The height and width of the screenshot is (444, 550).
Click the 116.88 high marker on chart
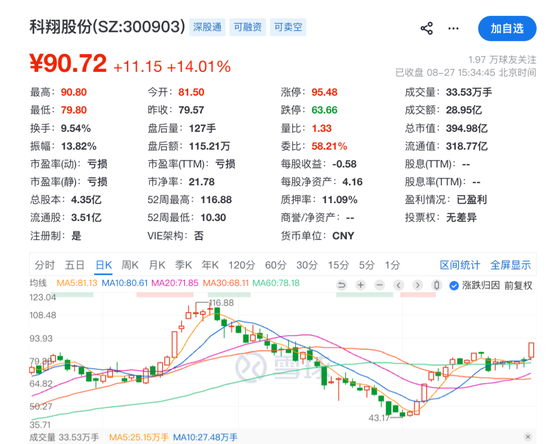(x=221, y=303)
